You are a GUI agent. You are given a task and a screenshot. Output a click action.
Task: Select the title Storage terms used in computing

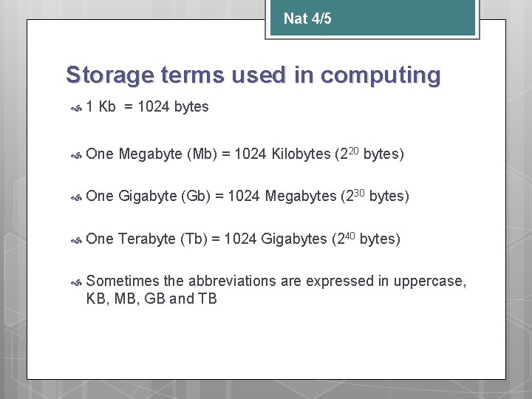click(x=253, y=75)
